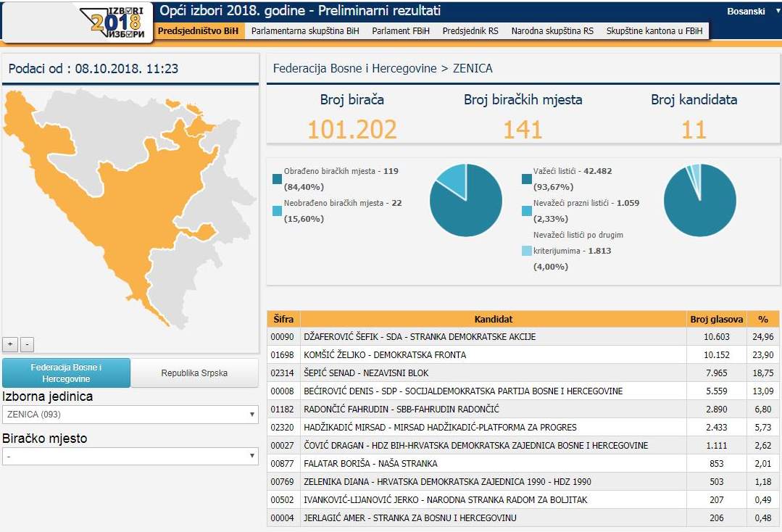Zoom out the map with minus button
782x532 pixels.
[x=26, y=344]
